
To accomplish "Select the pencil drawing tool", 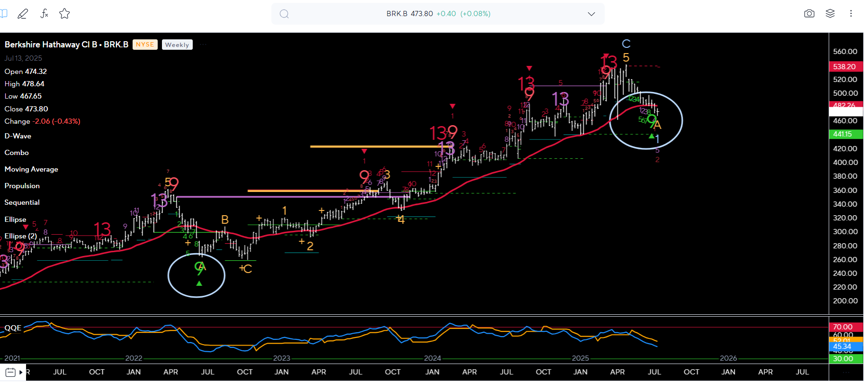I will pos(22,14).
